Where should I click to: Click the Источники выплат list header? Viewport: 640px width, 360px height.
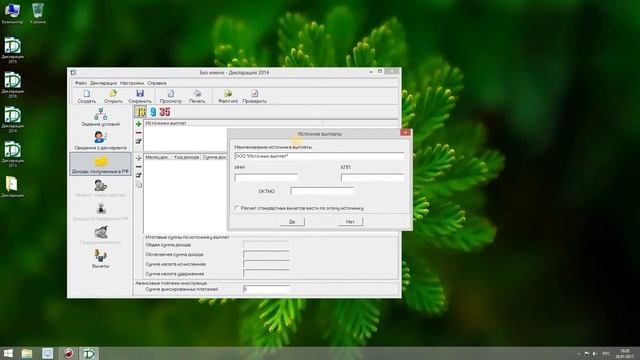click(233, 123)
